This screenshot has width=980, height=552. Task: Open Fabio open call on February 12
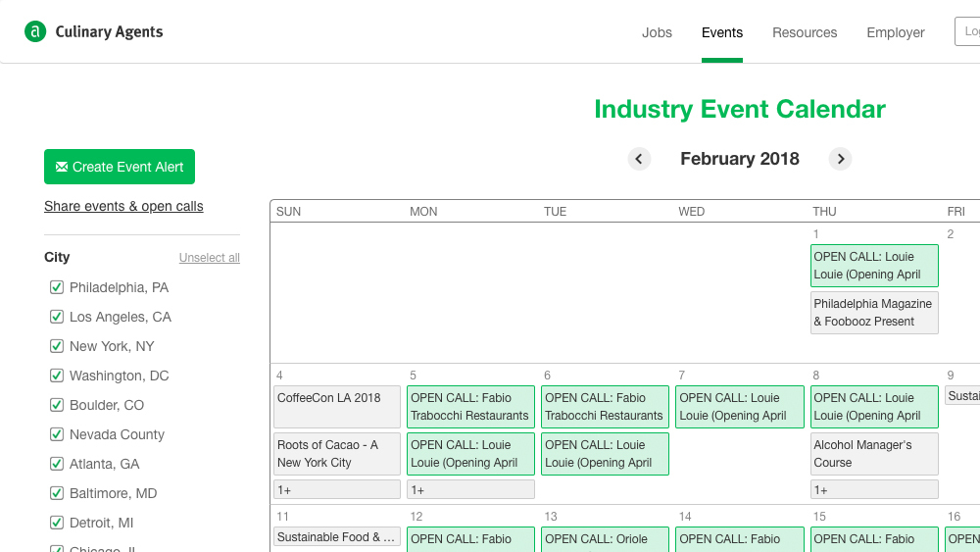click(470, 539)
